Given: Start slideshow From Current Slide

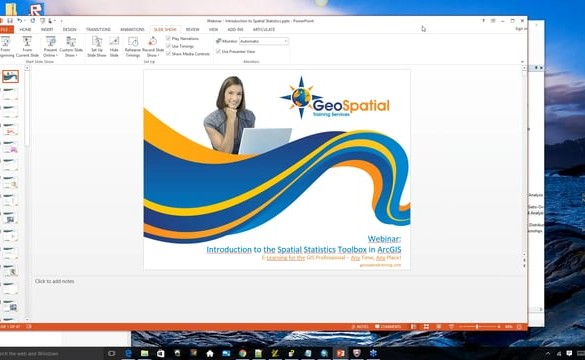Looking at the screenshot, I should tap(27, 47).
